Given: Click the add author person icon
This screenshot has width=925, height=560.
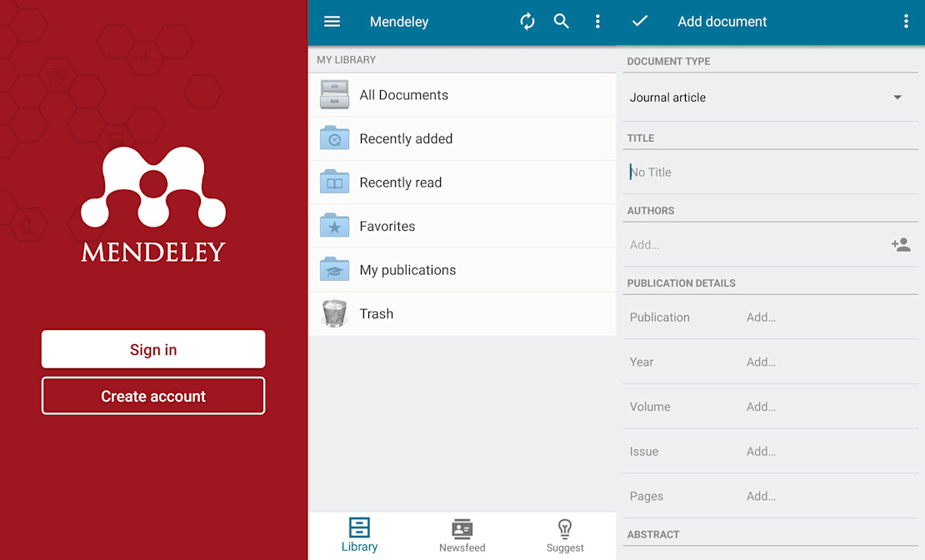Looking at the screenshot, I should [901, 244].
